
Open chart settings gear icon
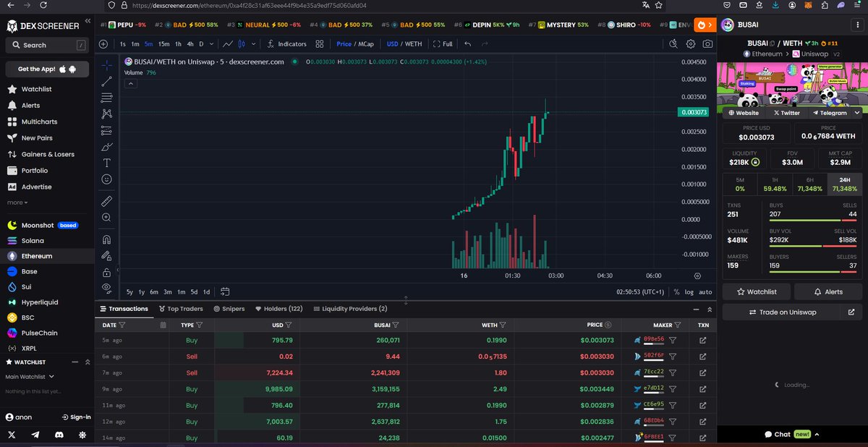(691, 44)
